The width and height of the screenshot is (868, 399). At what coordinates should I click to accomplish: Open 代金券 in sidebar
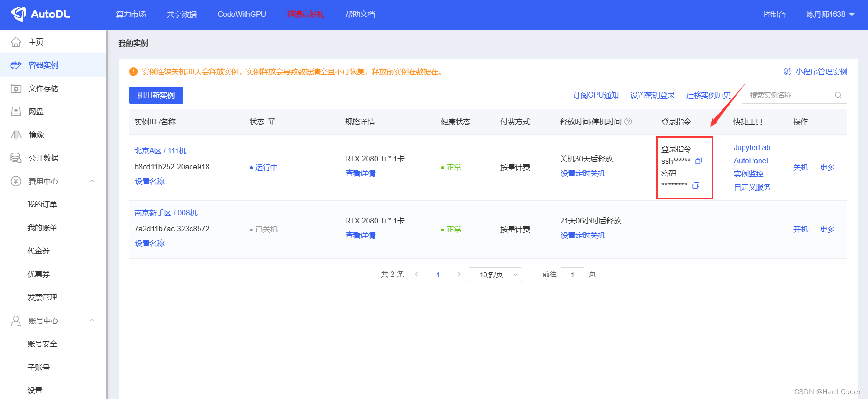coord(38,251)
